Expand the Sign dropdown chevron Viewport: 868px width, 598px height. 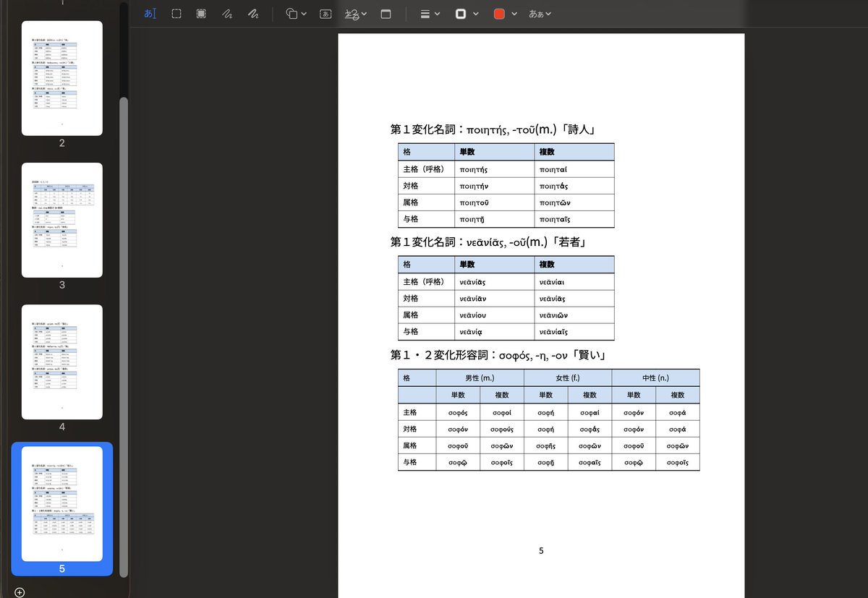pos(364,14)
